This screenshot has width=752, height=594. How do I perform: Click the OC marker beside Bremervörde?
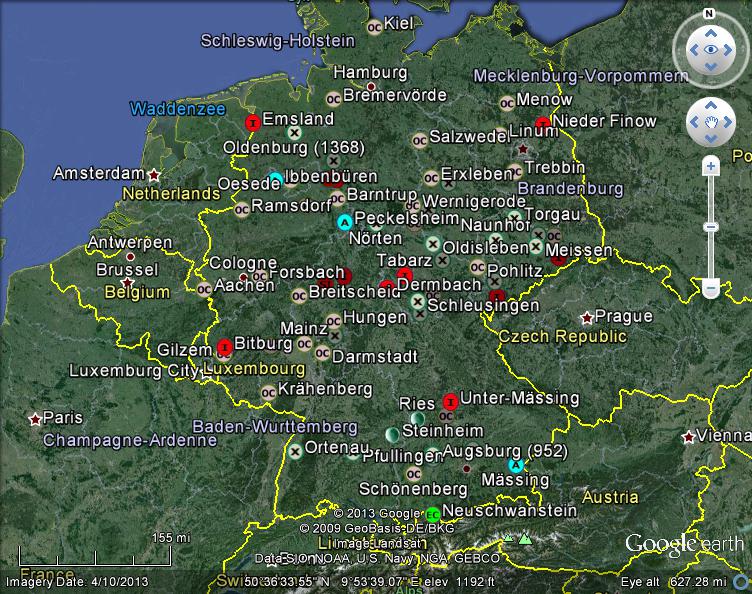[x=333, y=99]
